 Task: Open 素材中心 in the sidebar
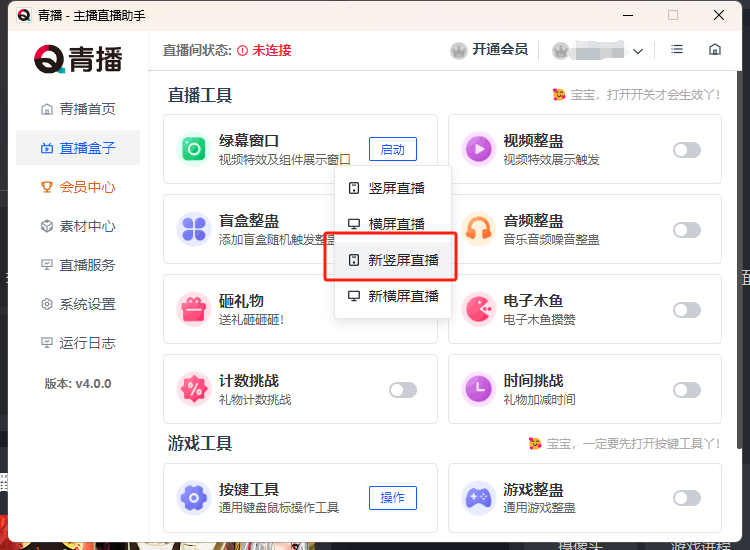78,226
